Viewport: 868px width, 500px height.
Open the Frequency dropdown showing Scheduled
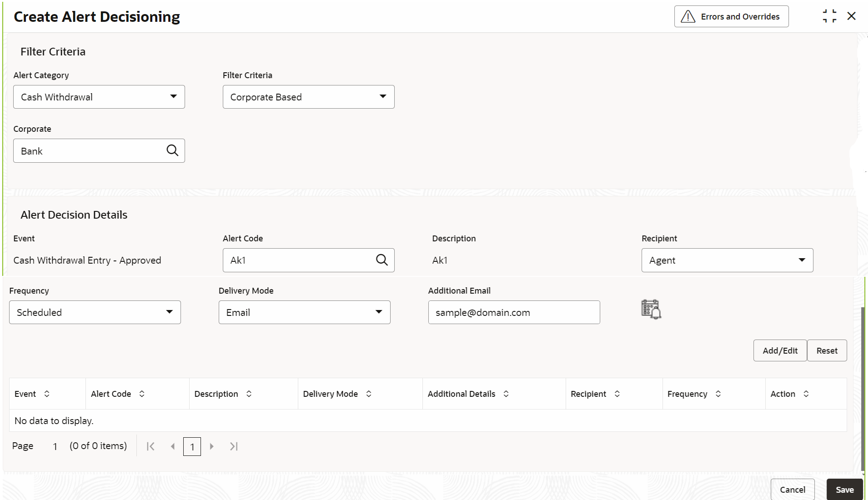pyautogui.click(x=95, y=312)
